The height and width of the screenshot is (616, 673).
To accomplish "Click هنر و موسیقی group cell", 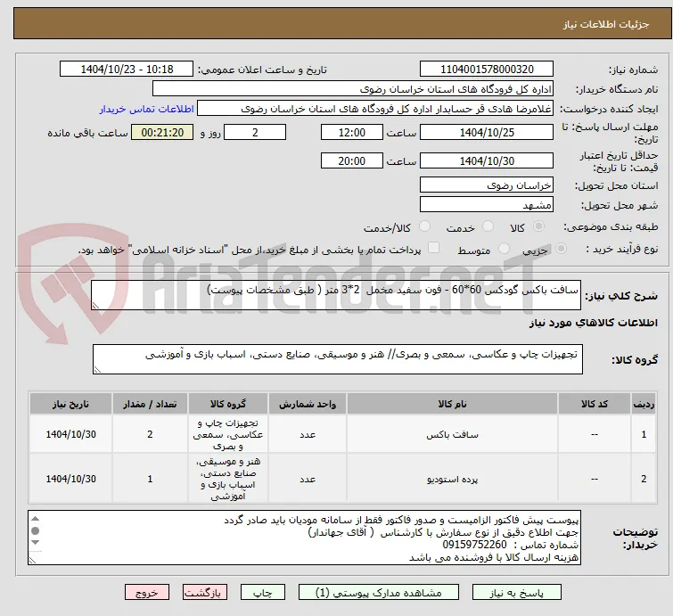I will coord(228,479).
